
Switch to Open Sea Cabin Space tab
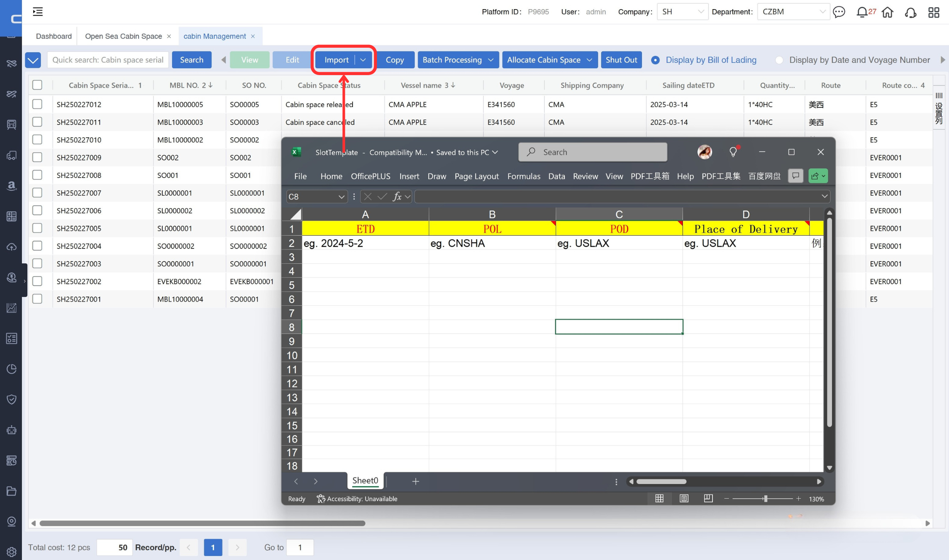123,36
